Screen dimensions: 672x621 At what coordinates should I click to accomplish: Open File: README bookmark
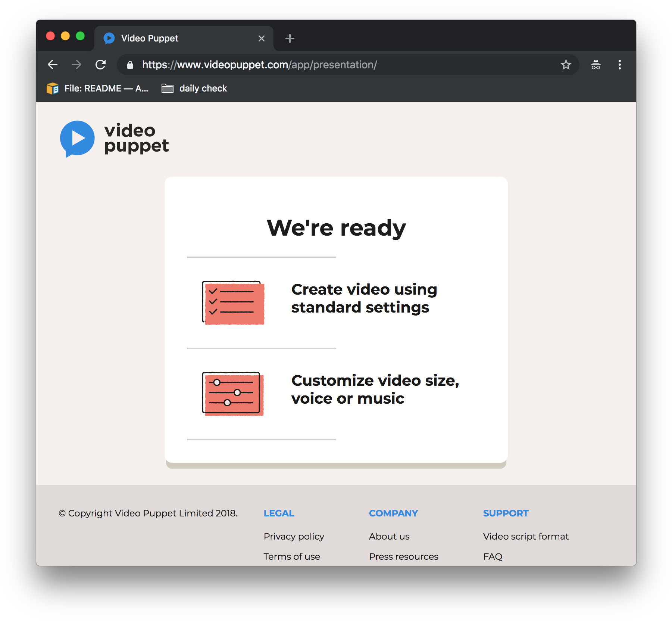97,89
